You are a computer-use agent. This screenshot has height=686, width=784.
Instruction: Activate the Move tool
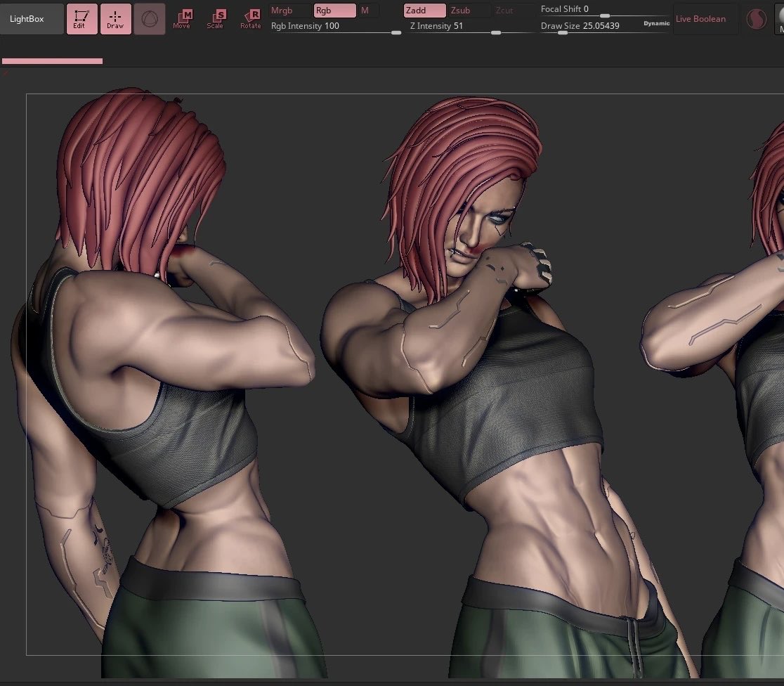[182, 19]
